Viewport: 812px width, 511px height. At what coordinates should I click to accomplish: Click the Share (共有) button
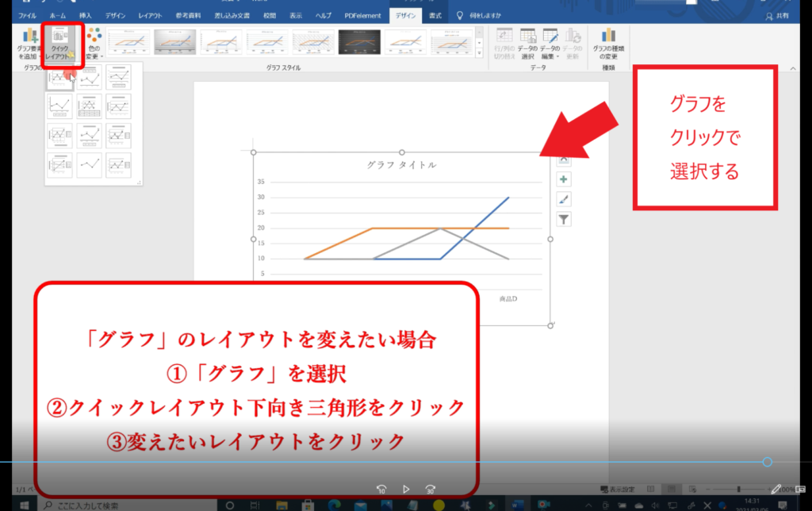tap(779, 16)
